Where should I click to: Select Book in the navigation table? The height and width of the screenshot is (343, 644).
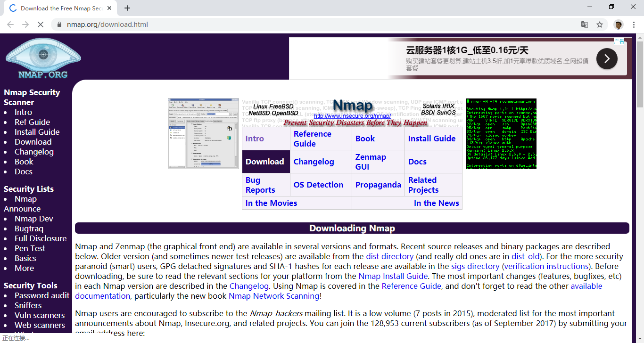point(365,139)
